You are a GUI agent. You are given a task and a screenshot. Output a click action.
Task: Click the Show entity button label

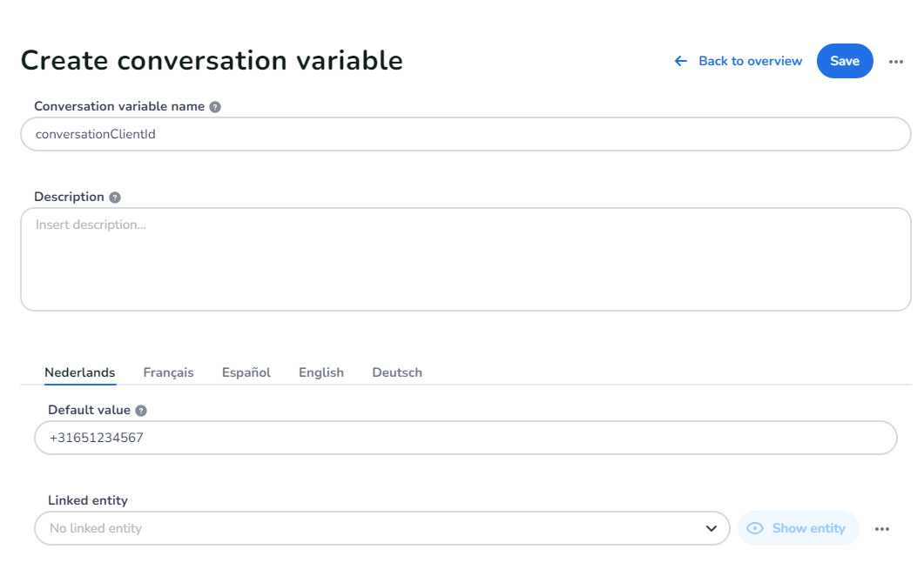[808, 528]
